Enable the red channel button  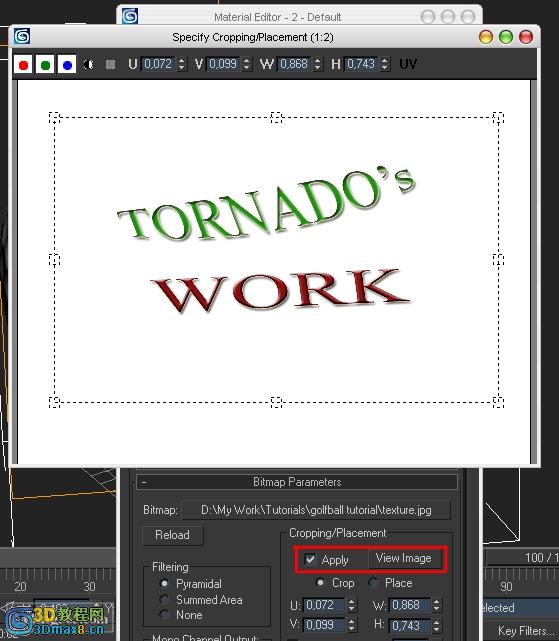click(x=23, y=65)
